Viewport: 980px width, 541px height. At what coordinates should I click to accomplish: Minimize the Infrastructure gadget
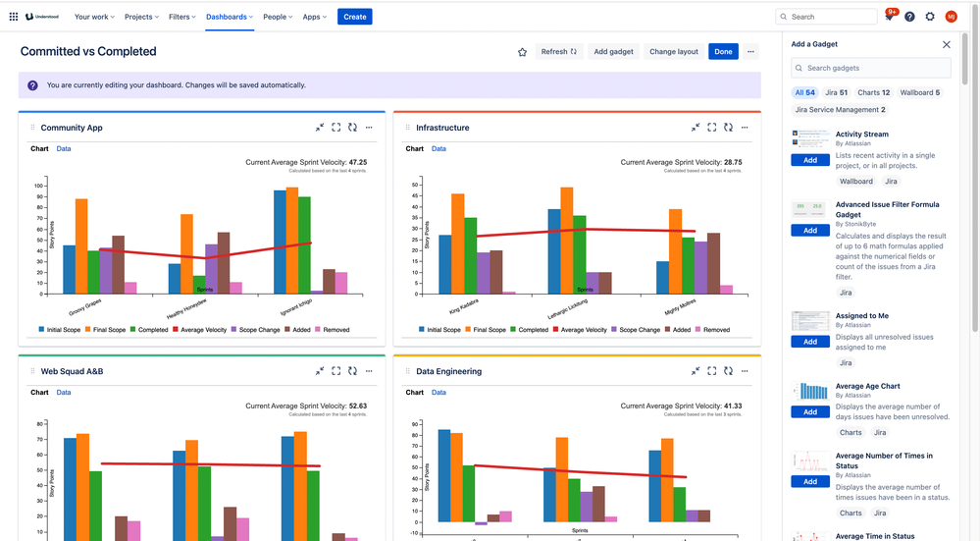click(x=695, y=128)
